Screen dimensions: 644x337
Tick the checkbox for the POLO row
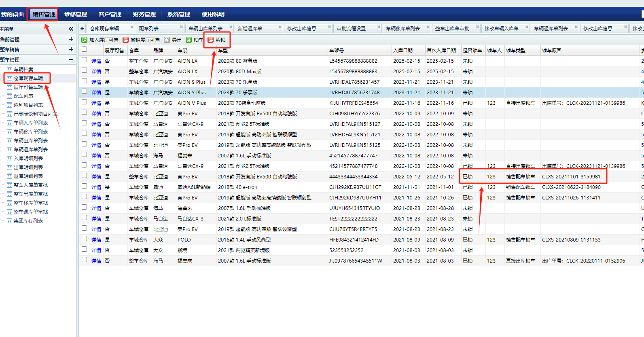(x=85, y=239)
